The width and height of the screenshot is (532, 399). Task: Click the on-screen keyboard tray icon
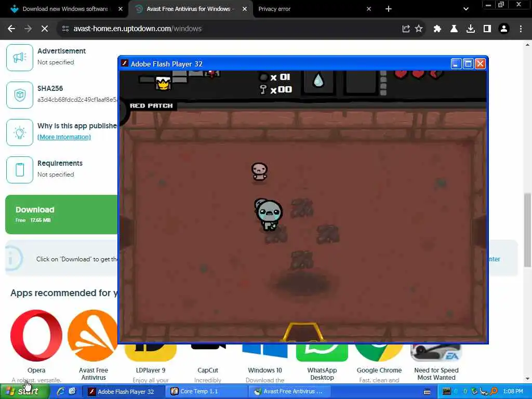[x=427, y=392]
